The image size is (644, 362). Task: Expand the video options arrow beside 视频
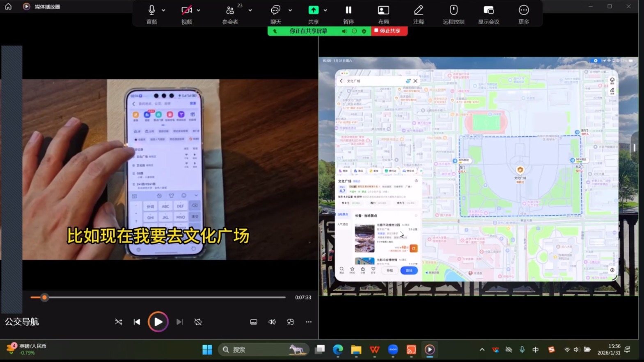point(199,10)
